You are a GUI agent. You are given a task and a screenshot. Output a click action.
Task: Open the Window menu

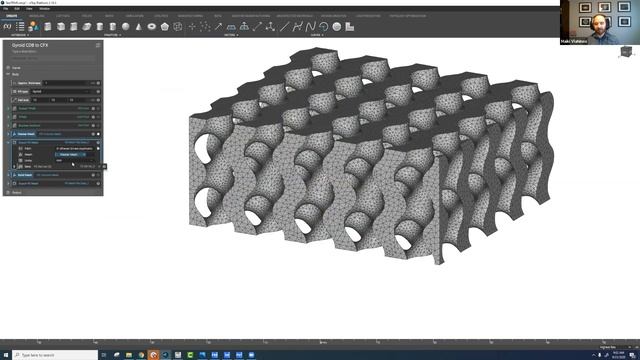click(x=44, y=9)
